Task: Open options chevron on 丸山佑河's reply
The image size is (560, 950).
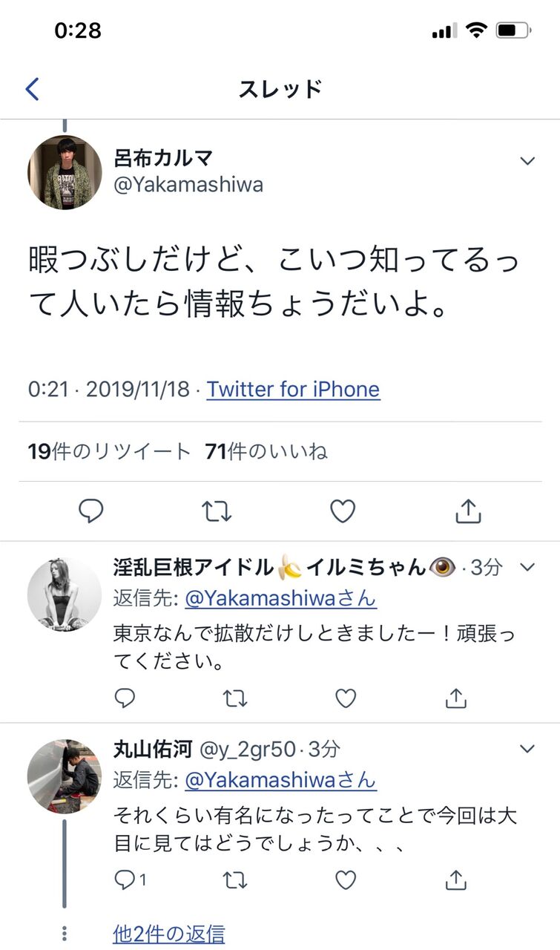Action: [527, 749]
